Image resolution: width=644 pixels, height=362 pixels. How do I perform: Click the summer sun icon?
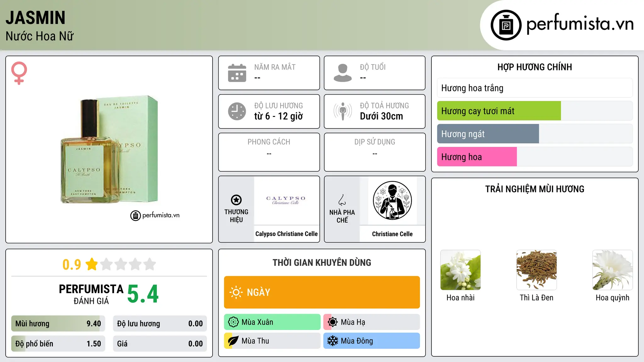[x=333, y=322]
